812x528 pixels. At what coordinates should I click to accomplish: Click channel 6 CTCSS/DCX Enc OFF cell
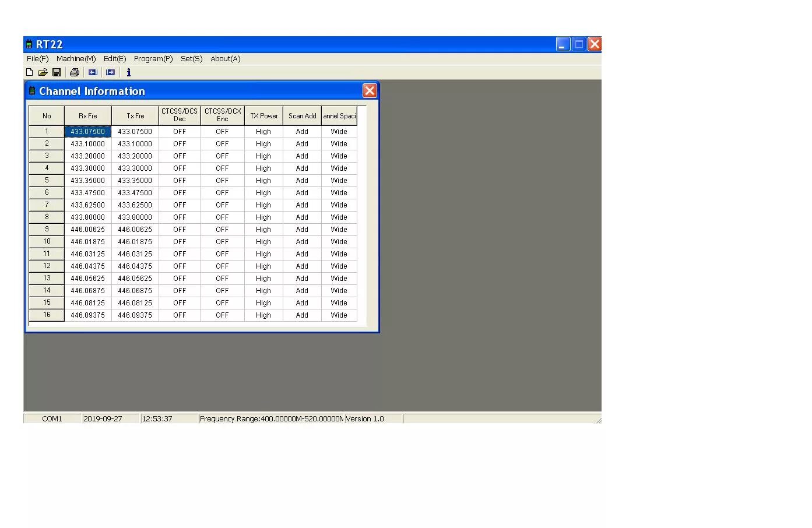[223, 193]
